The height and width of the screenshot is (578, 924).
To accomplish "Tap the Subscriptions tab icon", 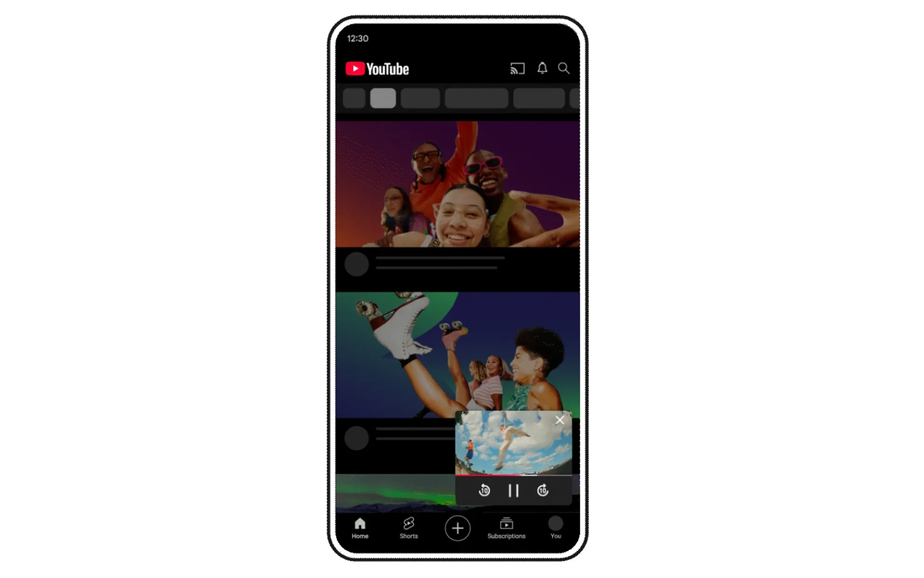I will point(506,526).
